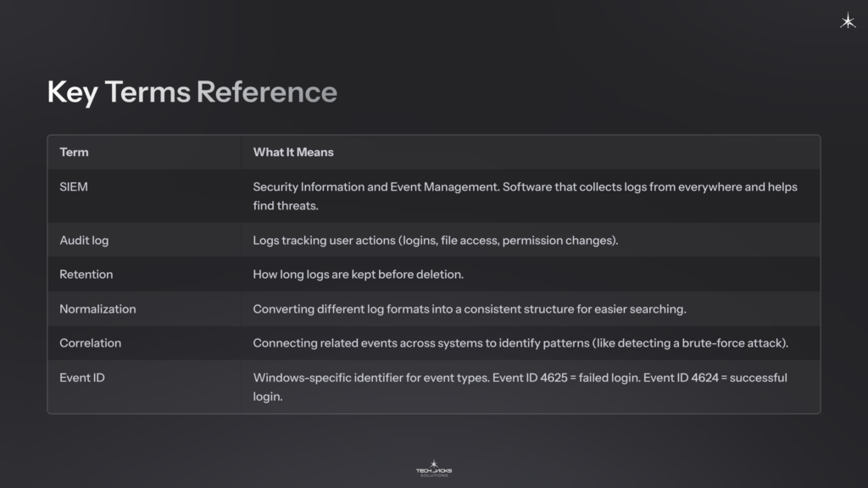This screenshot has height=488, width=868.
Task: Select the 'Audit log' term cell
Action: [x=83, y=240]
